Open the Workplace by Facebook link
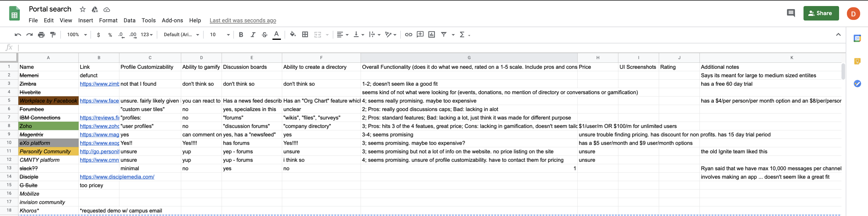This screenshot has width=868, height=216. tap(99, 101)
